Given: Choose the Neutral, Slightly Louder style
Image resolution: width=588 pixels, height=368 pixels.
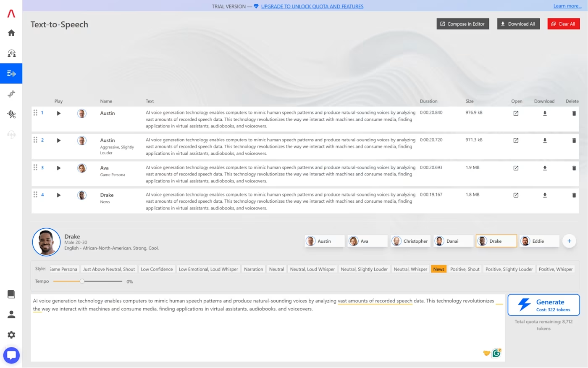Looking at the screenshot, I should click(x=364, y=269).
